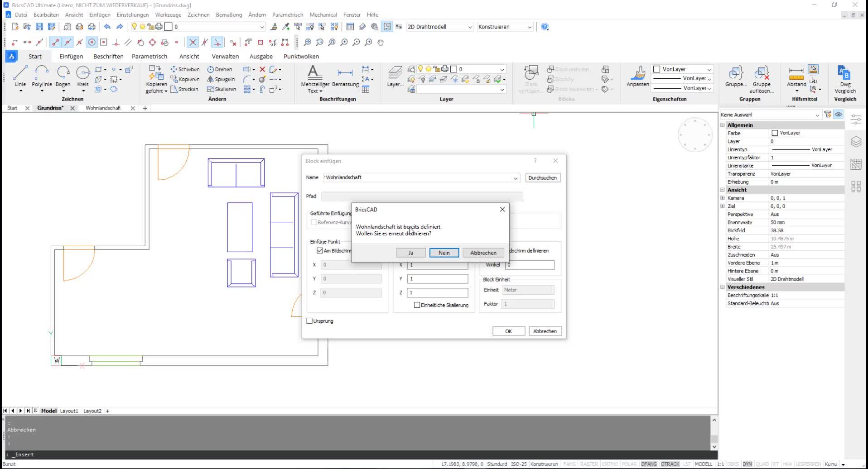This screenshot has width=868, height=469.
Task: Click Abbrechen in Block einfügen dialog
Action: pos(545,331)
